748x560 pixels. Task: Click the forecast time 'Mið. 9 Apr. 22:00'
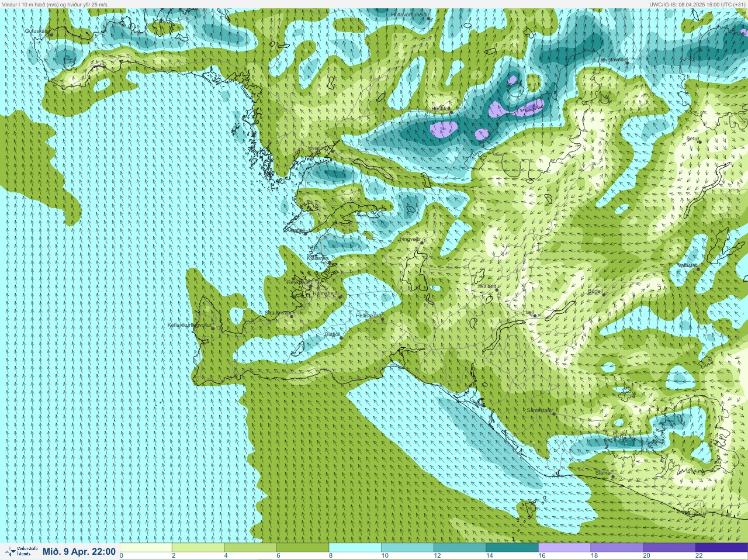tap(79, 551)
